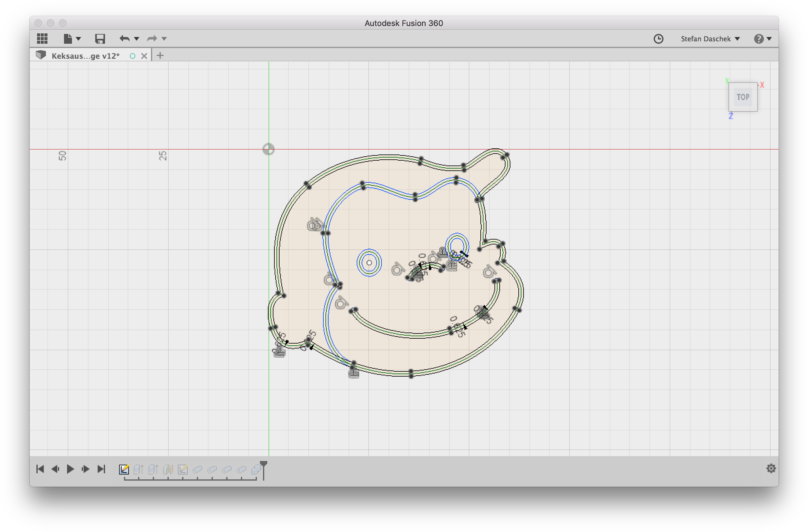808x532 pixels.
Task: Select the combine feature icon in timeline
Action: (256, 469)
